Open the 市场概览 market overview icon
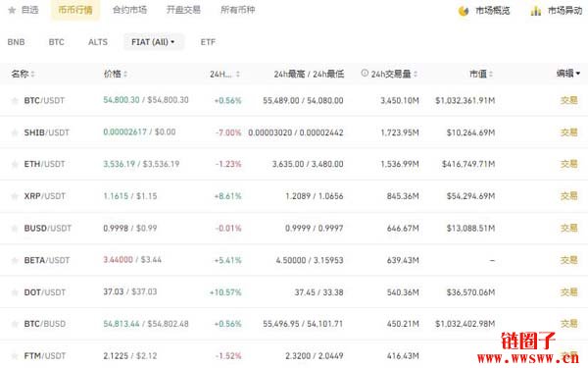 point(464,11)
